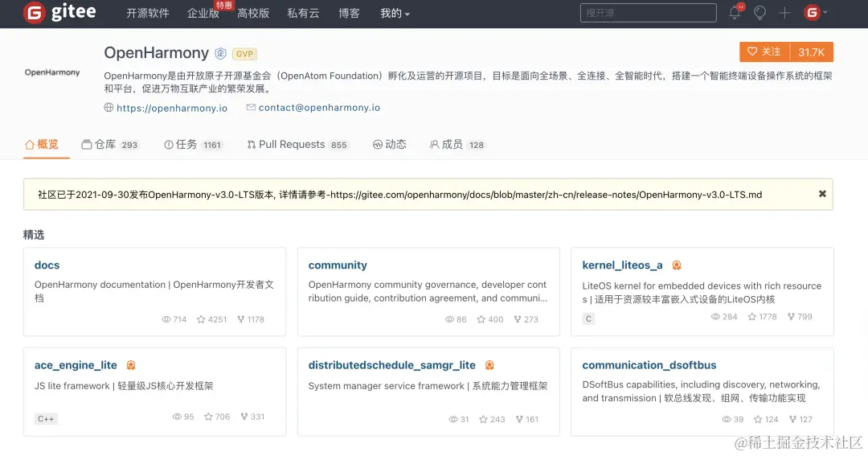Open 私有云 in top navigation

pos(303,14)
